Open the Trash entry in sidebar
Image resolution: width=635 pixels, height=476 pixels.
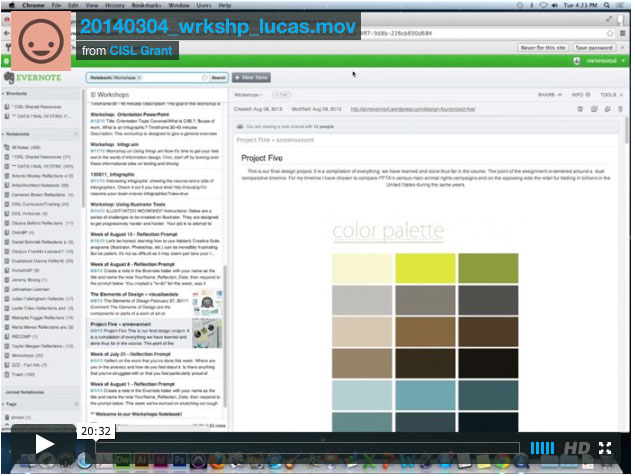click(x=20, y=375)
